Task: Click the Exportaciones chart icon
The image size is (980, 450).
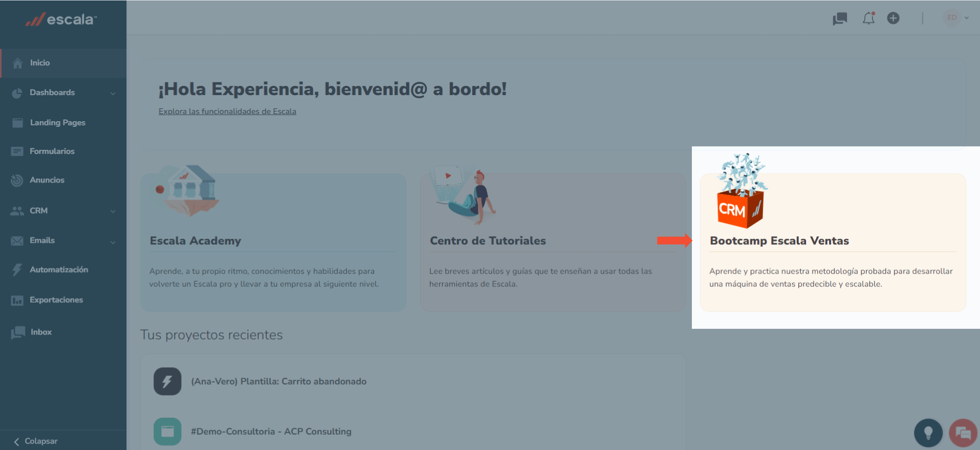Action: point(17,300)
